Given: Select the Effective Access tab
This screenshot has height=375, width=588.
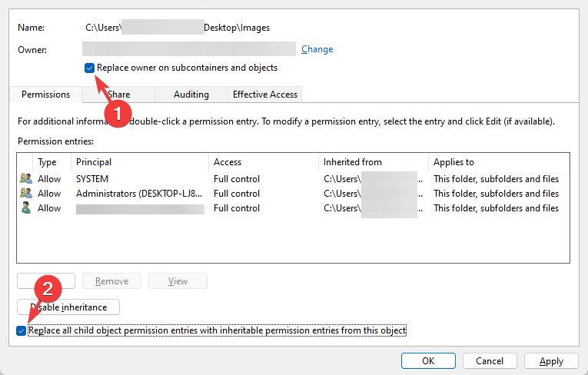Looking at the screenshot, I should click(x=265, y=95).
